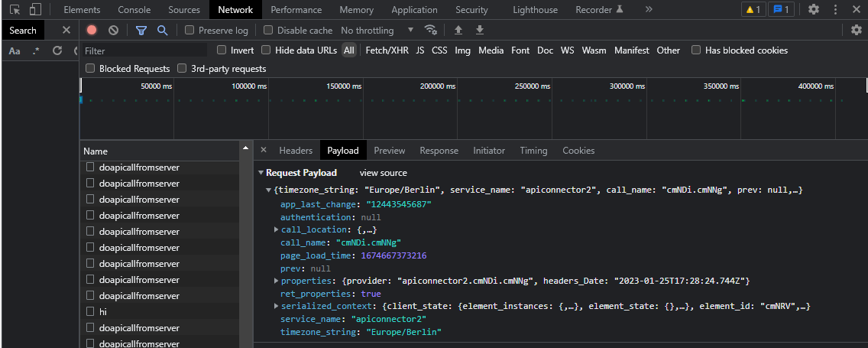Image resolution: width=868 pixels, height=348 pixels.
Task: Clear the network log
Action: click(113, 30)
